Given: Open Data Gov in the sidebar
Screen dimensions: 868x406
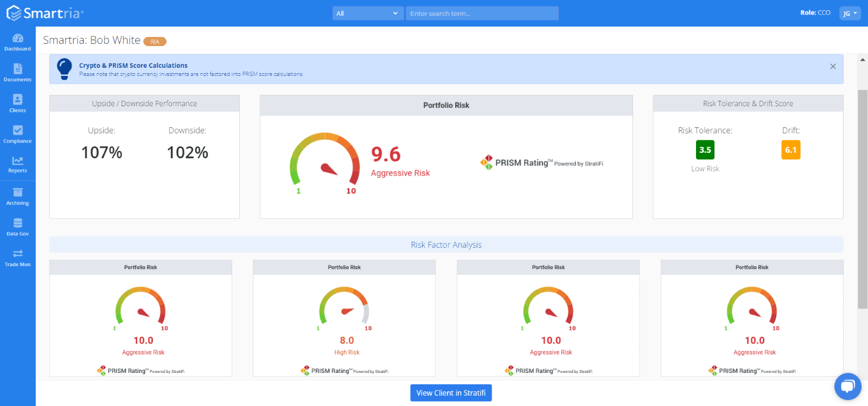Looking at the screenshot, I should click(17, 227).
